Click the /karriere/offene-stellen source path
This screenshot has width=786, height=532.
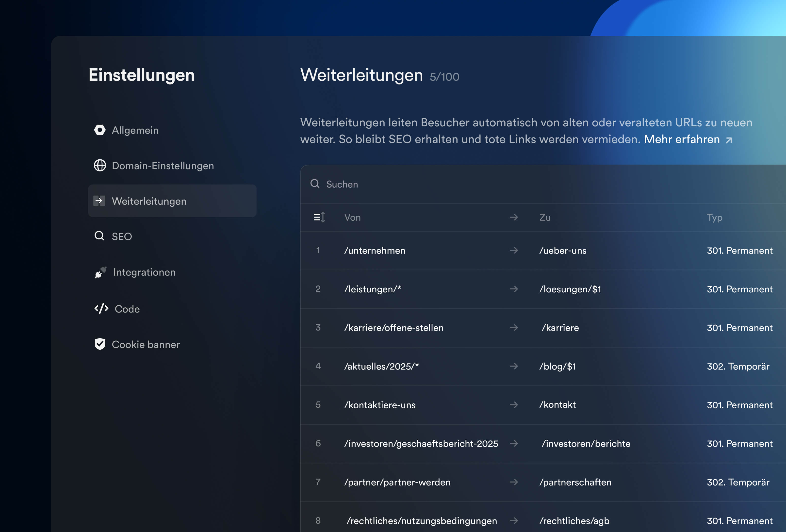pos(394,328)
